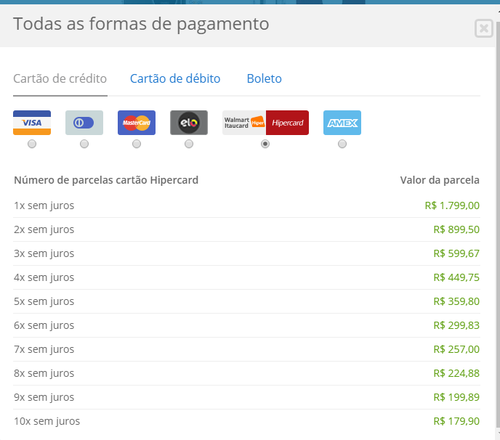Screen dimensions: 500x440
Task: Click the red Hipercard icon
Action: click(x=287, y=123)
